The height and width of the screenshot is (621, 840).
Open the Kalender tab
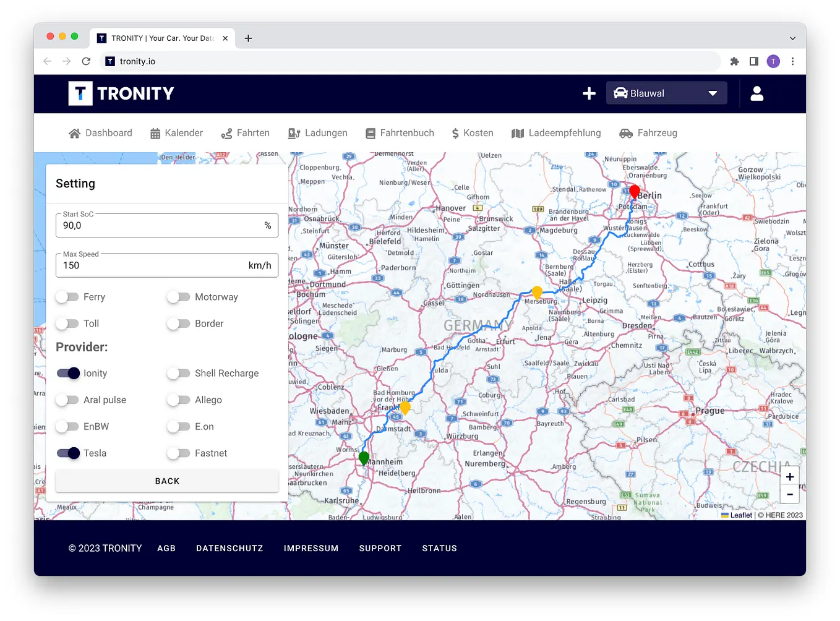click(176, 133)
